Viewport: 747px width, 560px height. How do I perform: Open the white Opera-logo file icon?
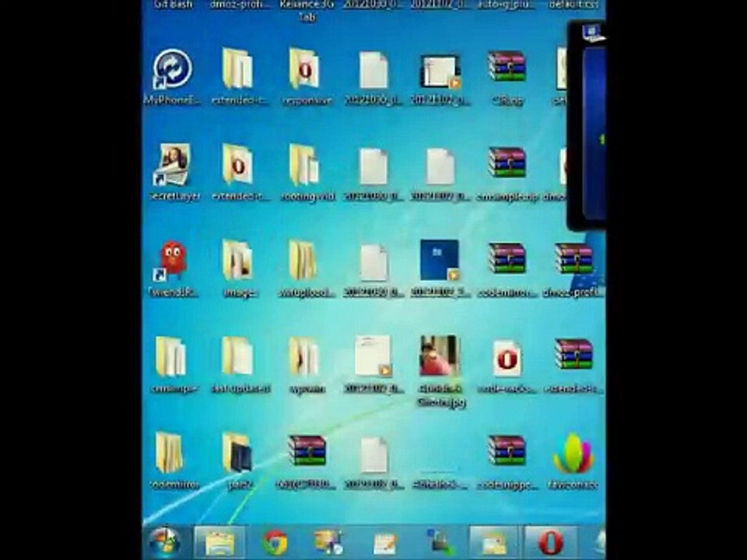[507, 358]
